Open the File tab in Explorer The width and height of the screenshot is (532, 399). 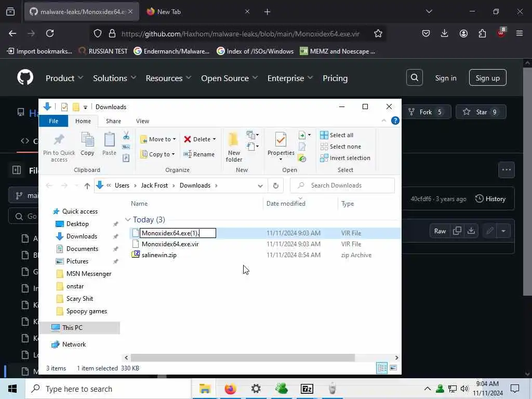click(x=54, y=121)
